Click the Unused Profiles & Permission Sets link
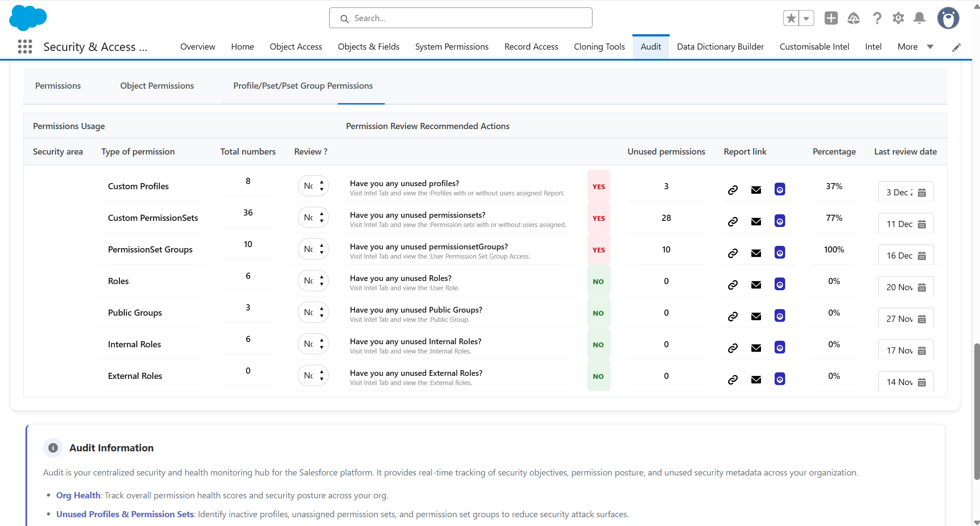 pyautogui.click(x=125, y=514)
